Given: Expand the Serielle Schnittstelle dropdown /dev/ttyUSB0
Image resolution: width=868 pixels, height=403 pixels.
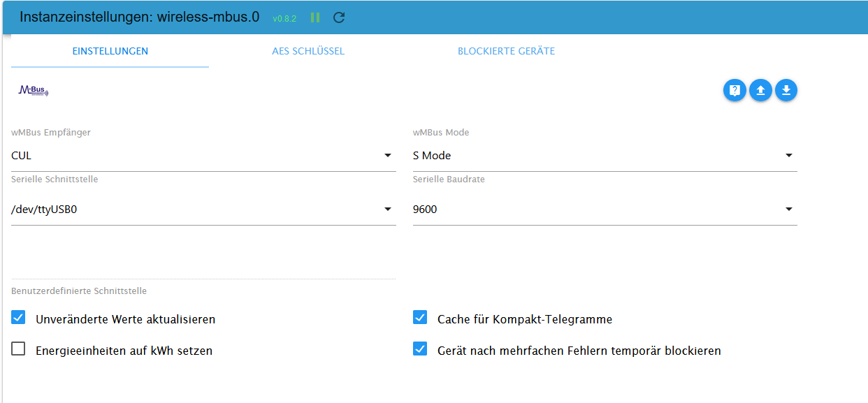Looking at the screenshot, I should (x=203, y=210).
